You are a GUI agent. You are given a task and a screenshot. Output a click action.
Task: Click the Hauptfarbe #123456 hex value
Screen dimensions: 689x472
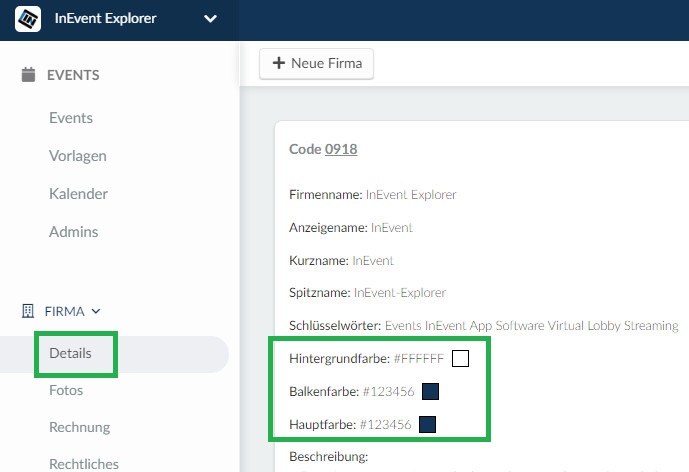coord(385,425)
